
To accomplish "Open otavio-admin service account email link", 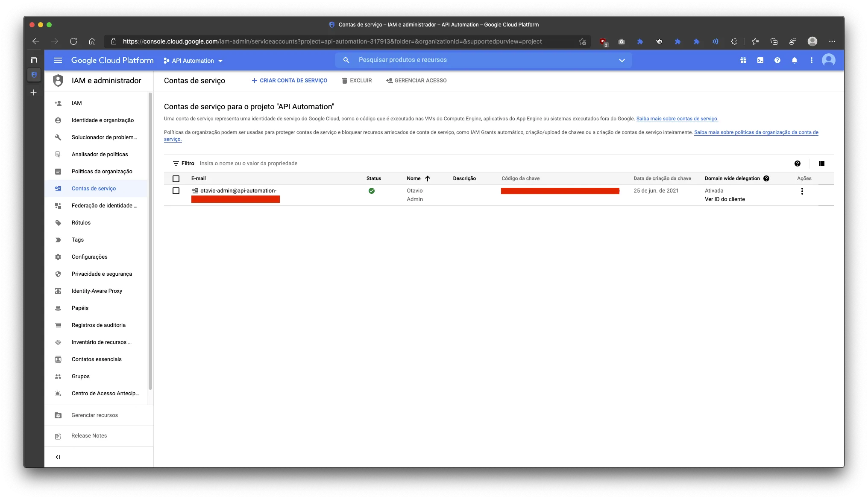I will point(238,191).
